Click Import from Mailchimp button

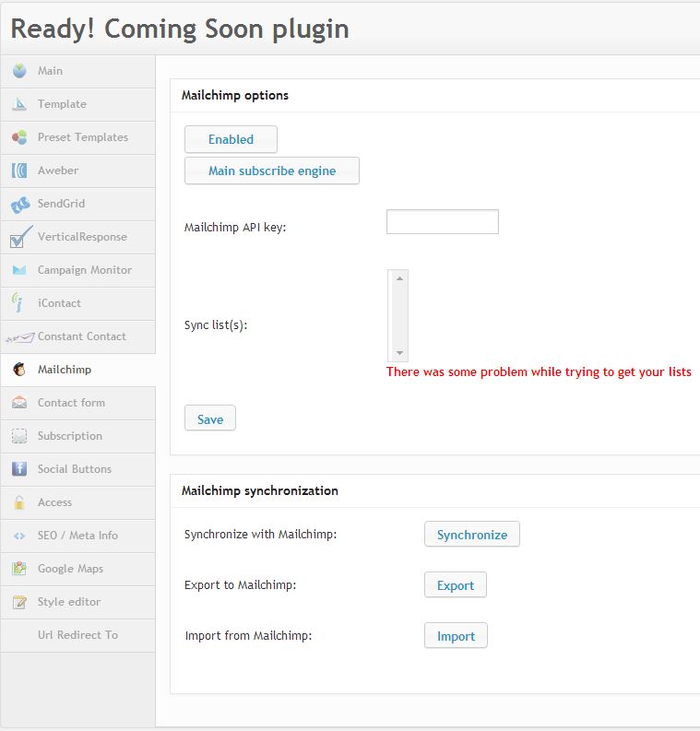tap(456, 635)
